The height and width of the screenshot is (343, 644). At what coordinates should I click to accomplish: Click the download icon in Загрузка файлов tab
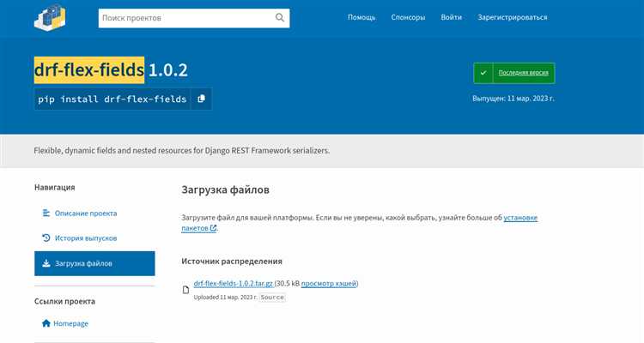[x=46, y=263]
